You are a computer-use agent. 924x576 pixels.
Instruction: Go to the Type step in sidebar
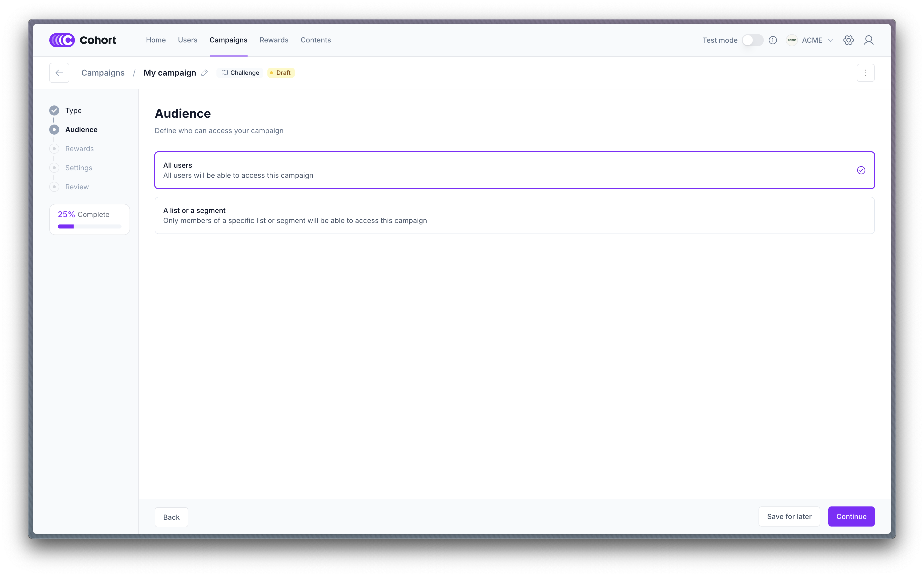(x=73, y=110)
